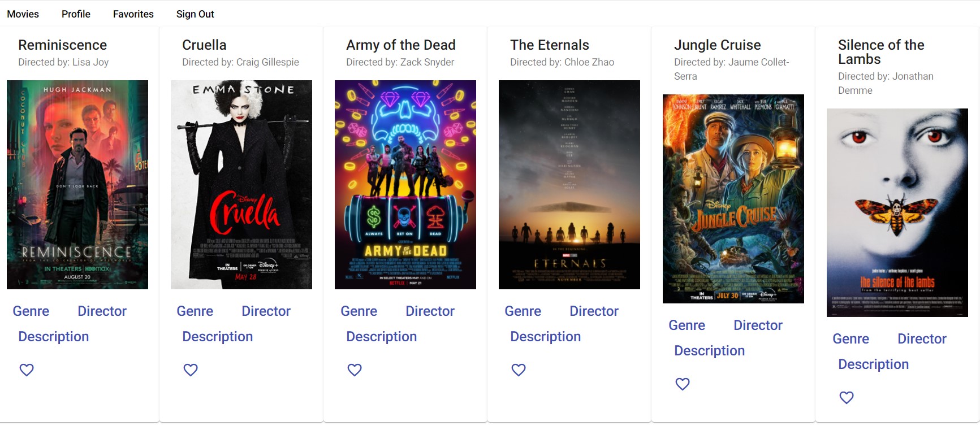Viewport: 980px width, 439px height.
Task: Expand the Description for Jungle Cruise
Action: coord(709,350)
